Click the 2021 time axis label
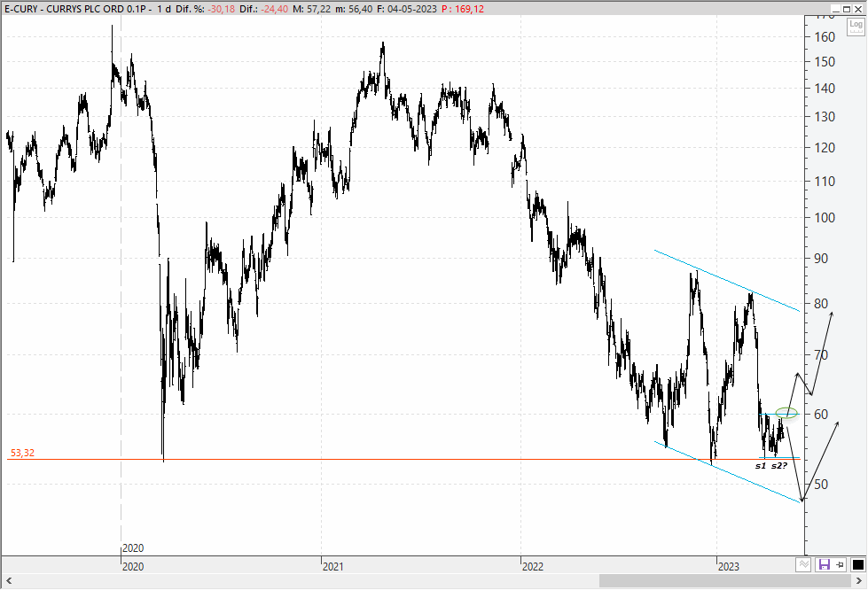The width and height of the screenshot is (868, 590). coord(332,566)
